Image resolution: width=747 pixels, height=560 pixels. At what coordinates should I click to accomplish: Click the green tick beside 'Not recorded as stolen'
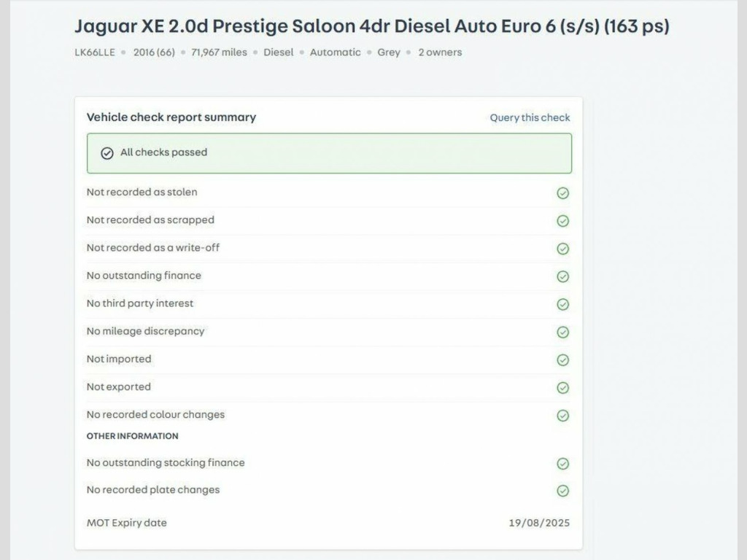(x=562, y=193)
